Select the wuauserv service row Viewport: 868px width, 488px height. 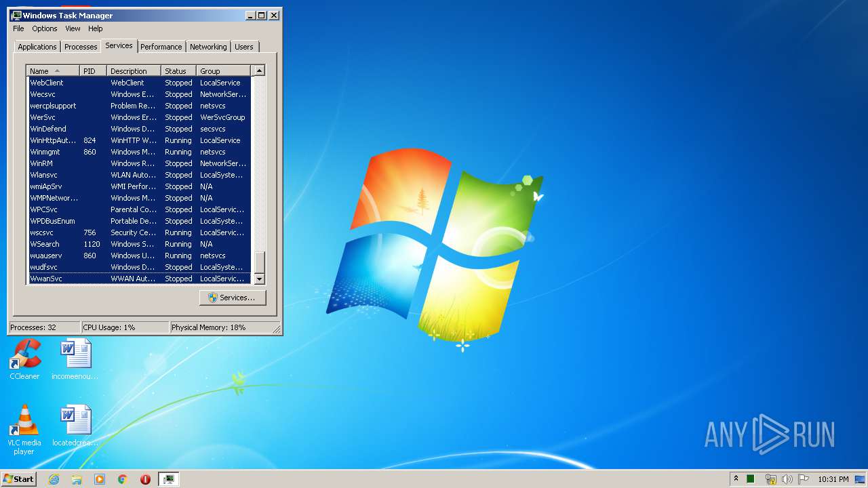(139, 256)
